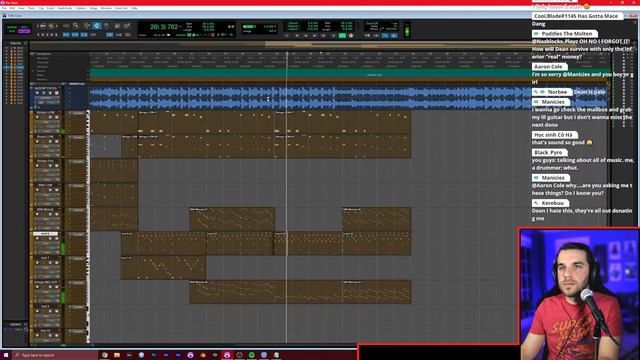This screenshot has height=360, width=640.
Task: Click Return to Zero transport button
Action: click(x=297, y=36)
